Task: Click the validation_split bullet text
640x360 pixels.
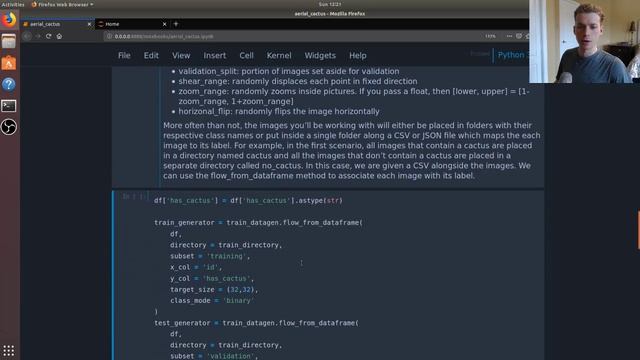Action: [x=289, y=71]
